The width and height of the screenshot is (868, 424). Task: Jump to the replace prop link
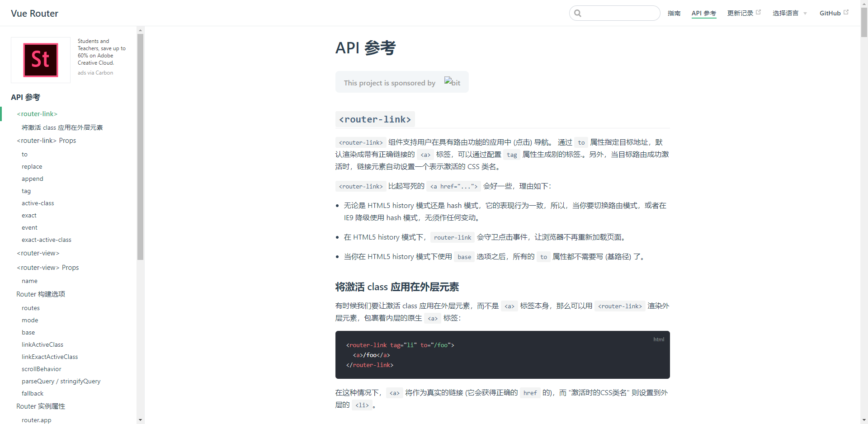[32, 166]
